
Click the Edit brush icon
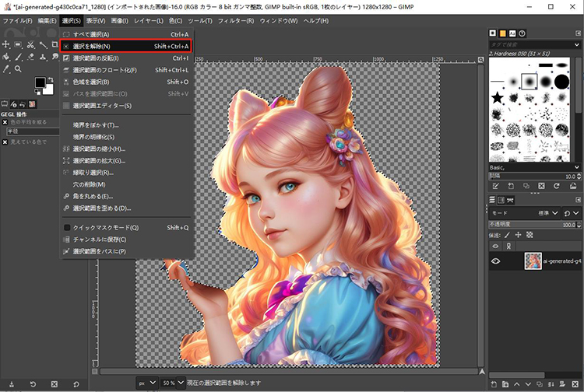click(496, 186)
